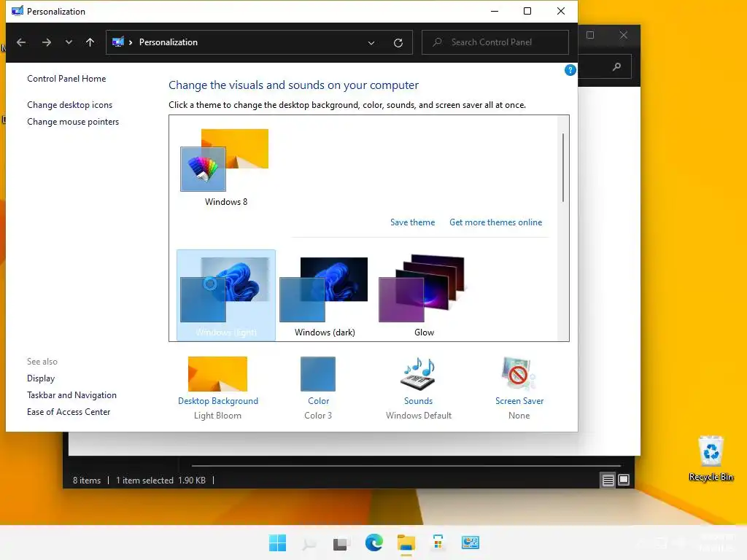Open Desktop Background settings icon
The width and height of the screenshot is (747, 560).
[217, 374]
